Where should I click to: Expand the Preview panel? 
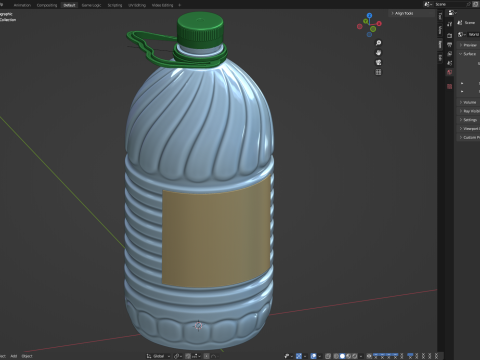468,45
